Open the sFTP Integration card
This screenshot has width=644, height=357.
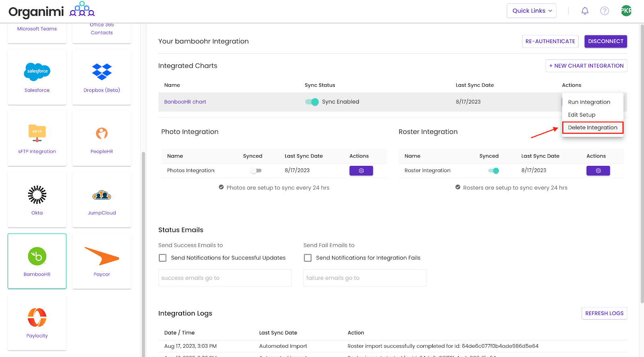(x=37, y=139)
